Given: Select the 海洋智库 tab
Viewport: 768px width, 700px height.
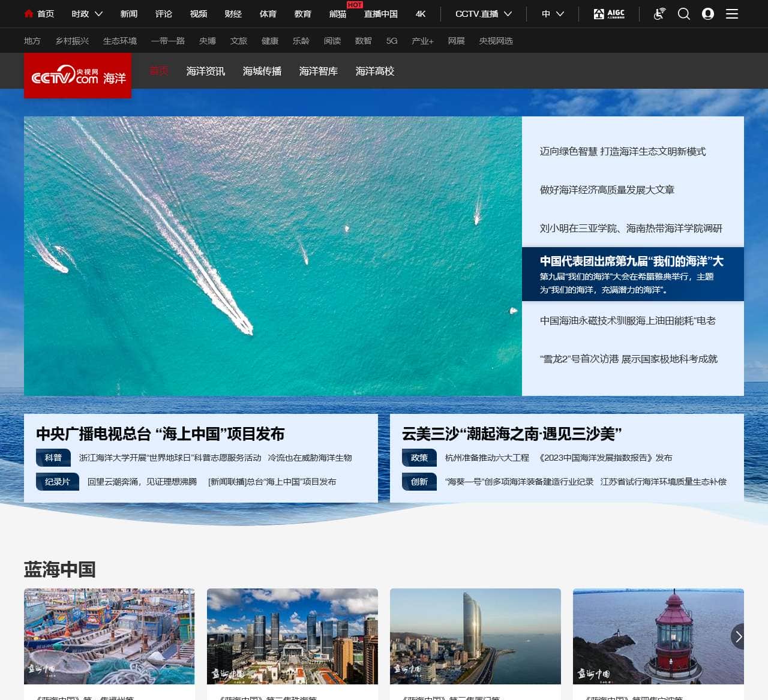Looking at the screenshot, I should [318, 71].
